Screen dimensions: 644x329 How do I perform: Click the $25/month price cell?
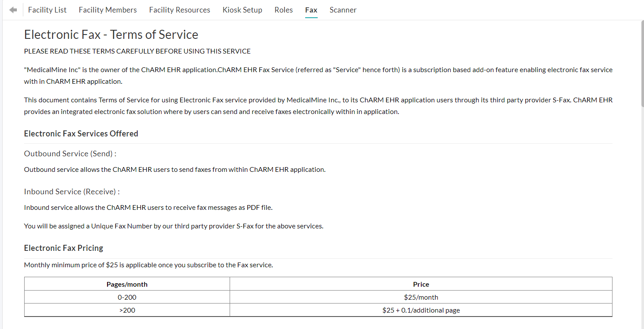pos(421,297)
